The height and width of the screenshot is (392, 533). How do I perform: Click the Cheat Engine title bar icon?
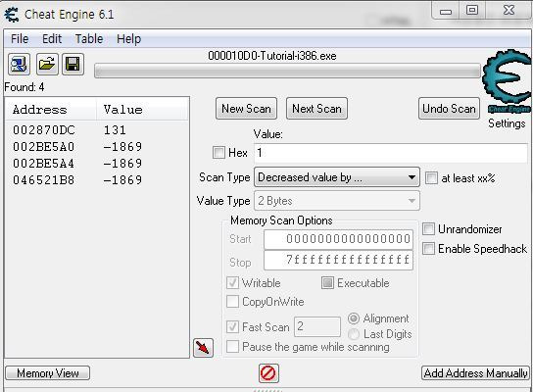pos(12,15)
